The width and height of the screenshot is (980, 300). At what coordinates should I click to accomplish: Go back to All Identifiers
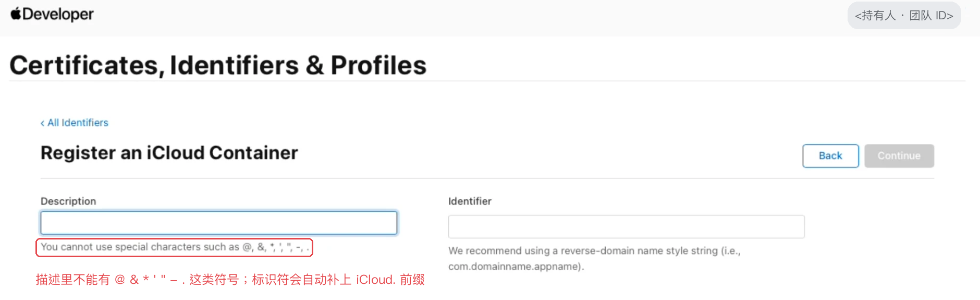pyautogui.click(x=75, y=123)
